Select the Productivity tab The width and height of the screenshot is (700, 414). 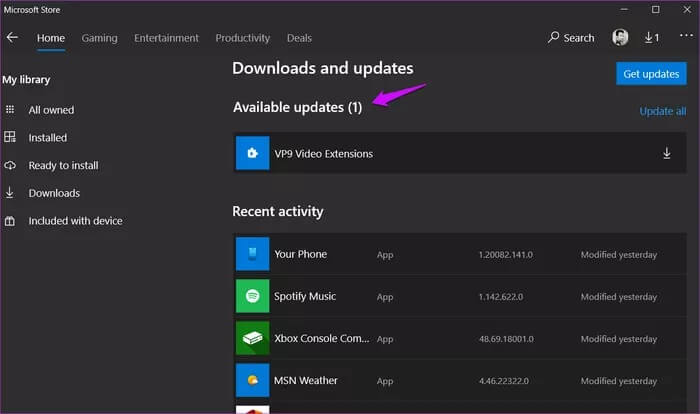[x=243, y=38]
